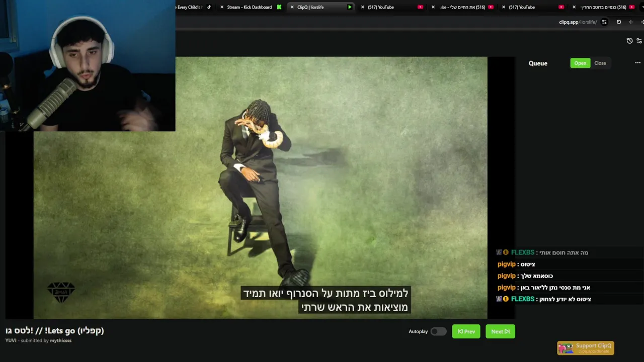This screenshot has height=362, width=644.
Task: Switch to Stream - Kick Dashboard tab
Action: pyautogui.click(x=249, y=7)
